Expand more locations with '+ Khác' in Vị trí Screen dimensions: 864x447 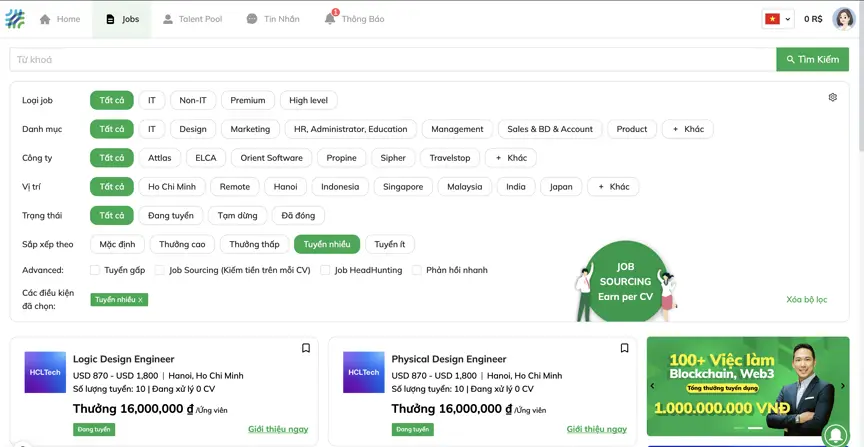tap(613, 187)
